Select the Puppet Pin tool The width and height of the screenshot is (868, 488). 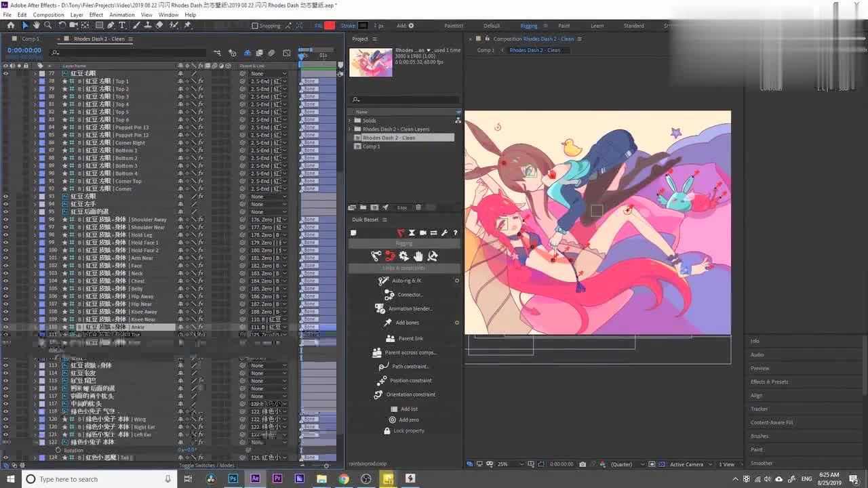coord(188,25)
